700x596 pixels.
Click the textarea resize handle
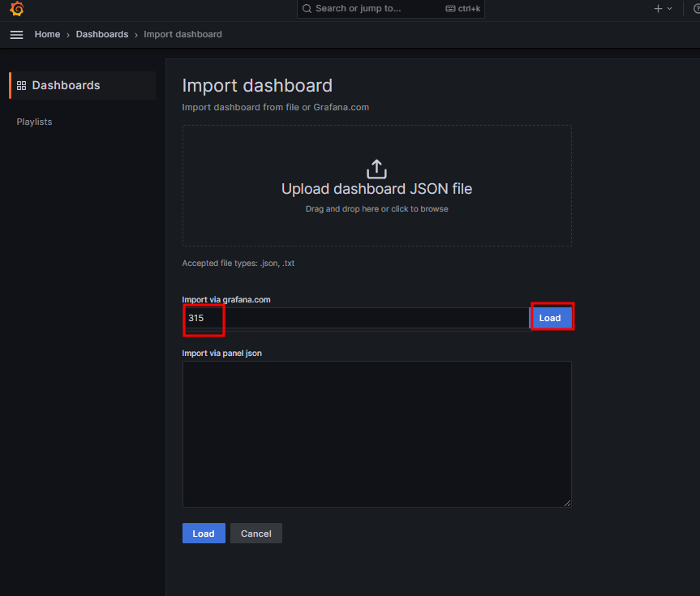point(567,503)
